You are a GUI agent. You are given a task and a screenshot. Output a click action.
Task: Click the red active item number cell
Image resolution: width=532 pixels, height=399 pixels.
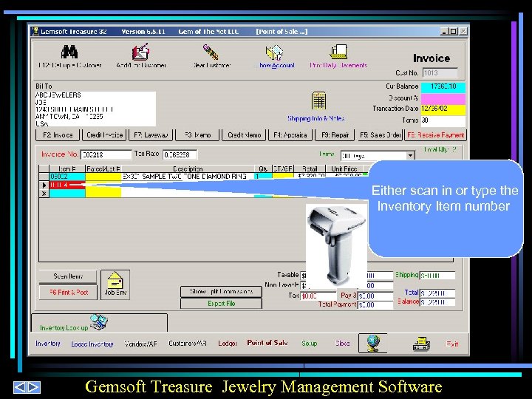(x=67, y=185)
